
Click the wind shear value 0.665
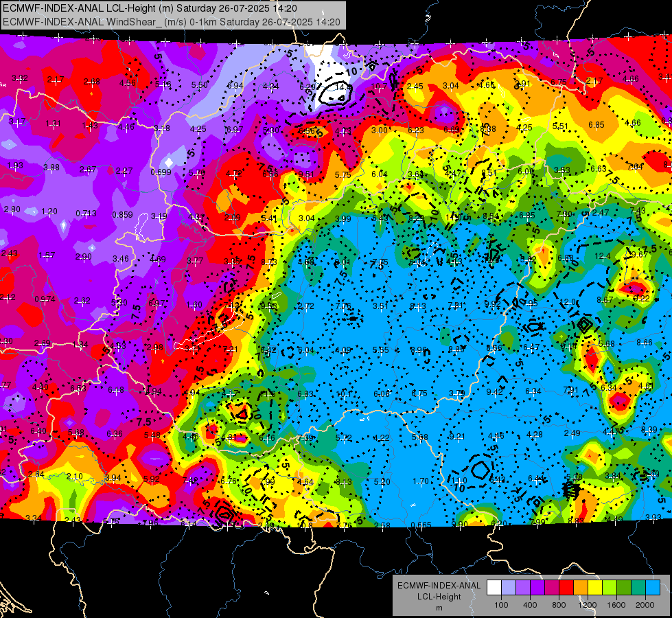tap(421, 525)
